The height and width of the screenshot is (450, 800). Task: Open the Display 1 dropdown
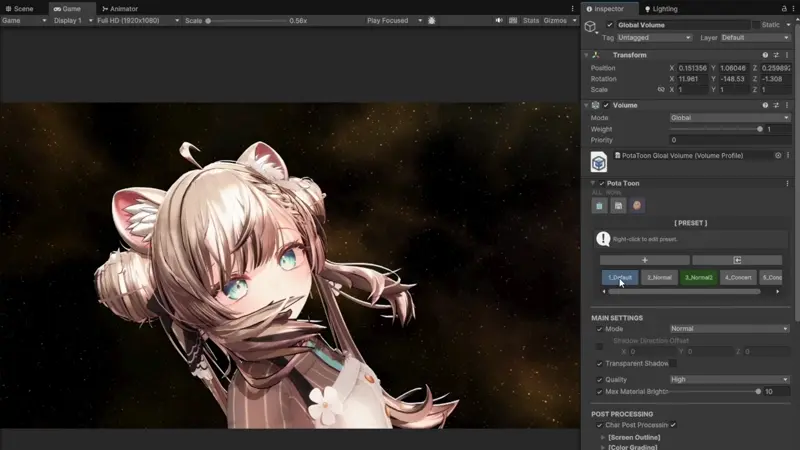(x=73, y=20)
